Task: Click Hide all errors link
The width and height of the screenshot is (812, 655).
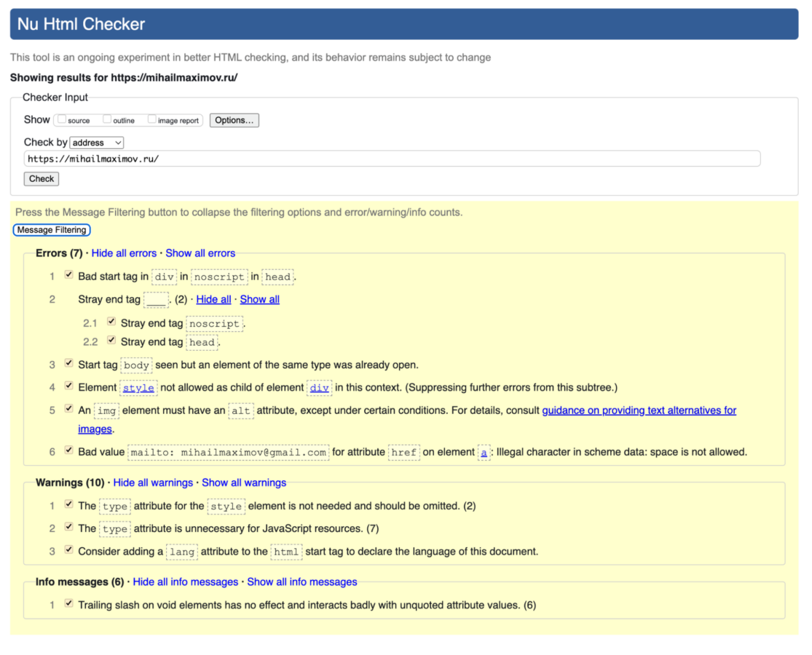Action: [124, 253]
